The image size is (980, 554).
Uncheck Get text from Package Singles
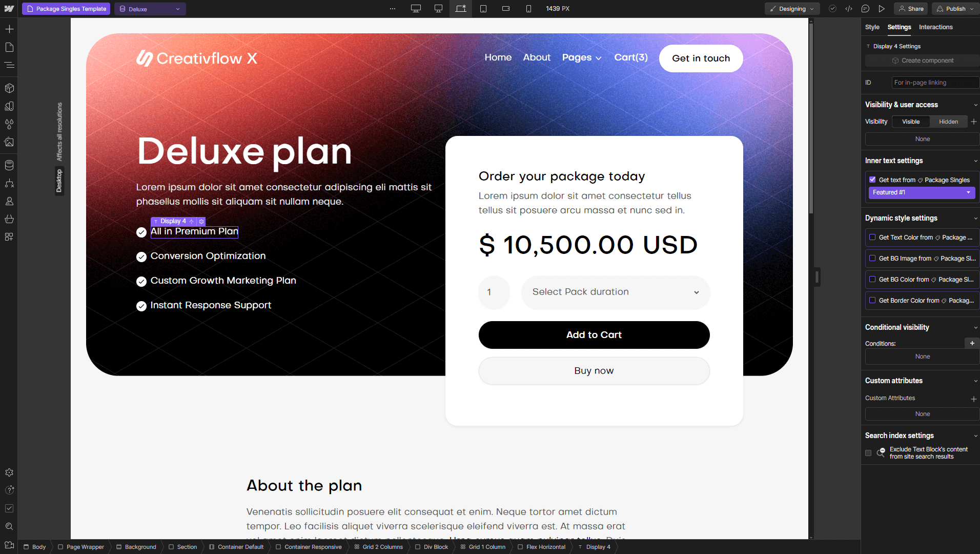pos(873,180)
